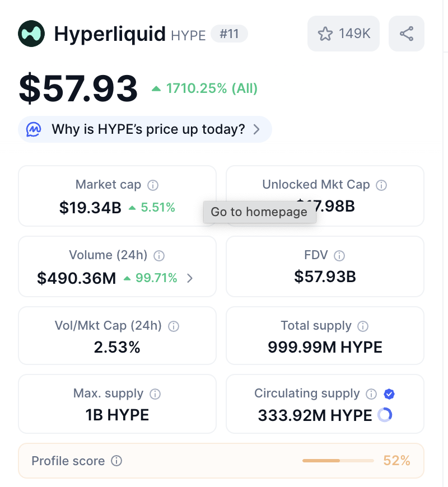Click the Profile score info icon

pos(116,461)
